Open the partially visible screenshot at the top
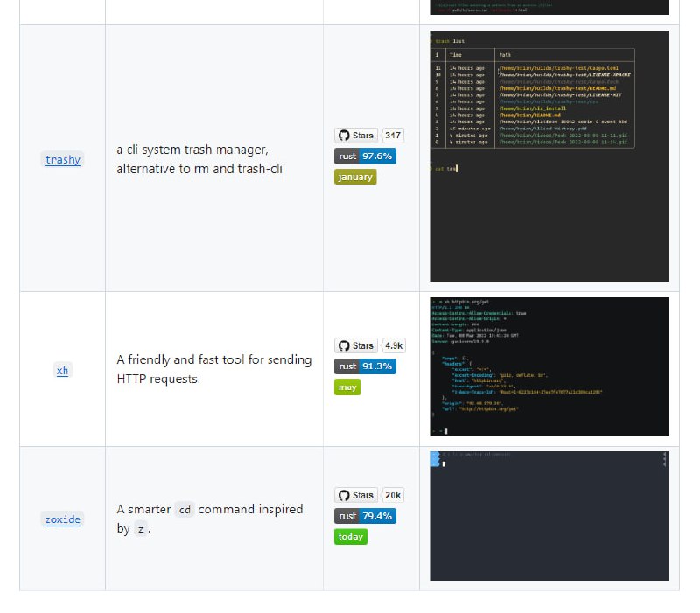 549,7
